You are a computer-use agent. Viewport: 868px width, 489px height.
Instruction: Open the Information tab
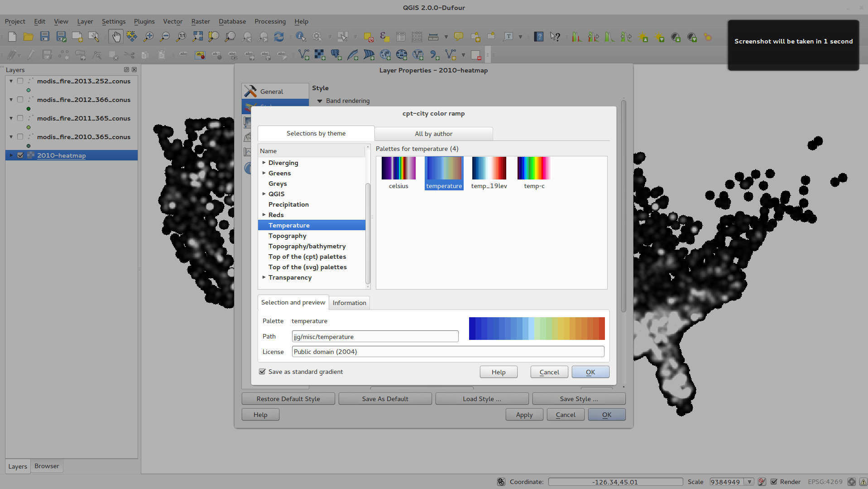[349, 303]
